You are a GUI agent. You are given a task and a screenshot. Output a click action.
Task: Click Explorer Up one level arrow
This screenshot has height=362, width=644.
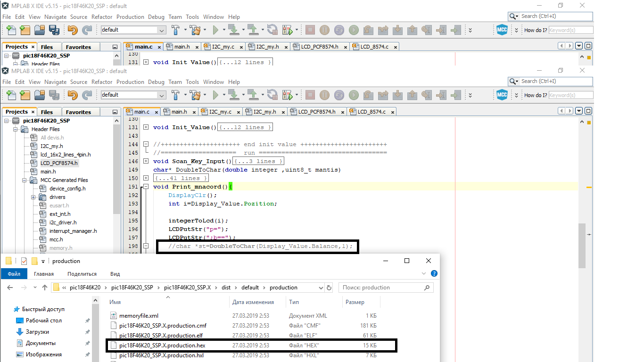pyautogui.click(x=45, y=288)
